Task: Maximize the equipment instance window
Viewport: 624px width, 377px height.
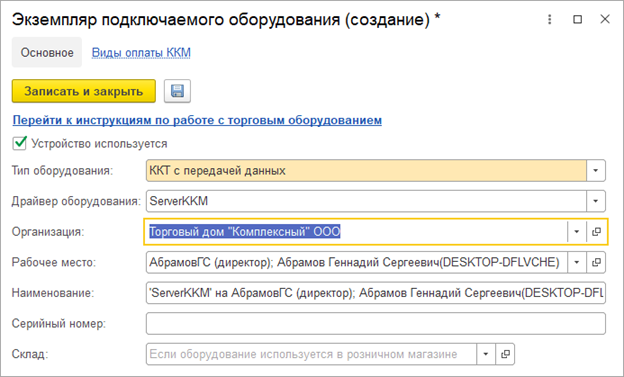Action: pyautogui.click(x=577, y=19)
